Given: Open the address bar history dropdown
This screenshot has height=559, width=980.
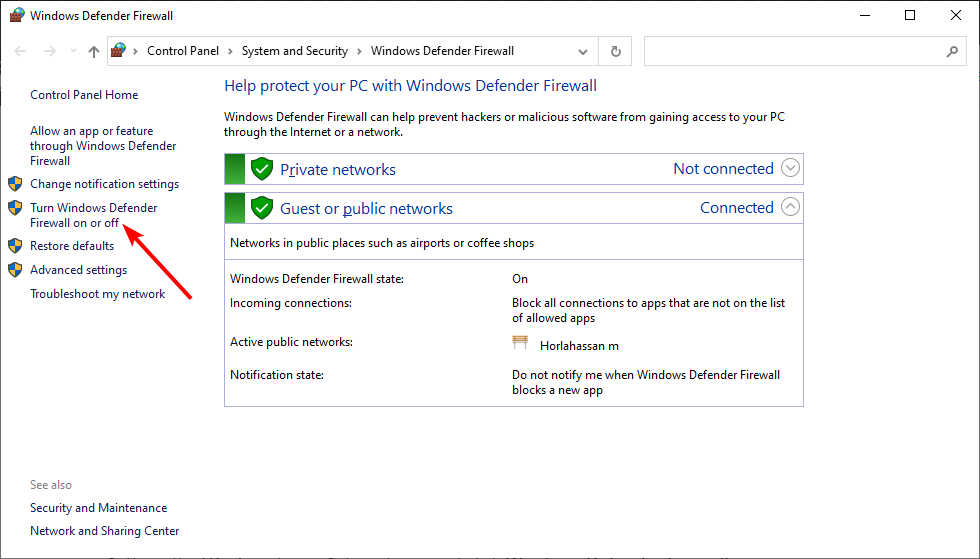Looking at the screenshot, I should coord(584,52).
